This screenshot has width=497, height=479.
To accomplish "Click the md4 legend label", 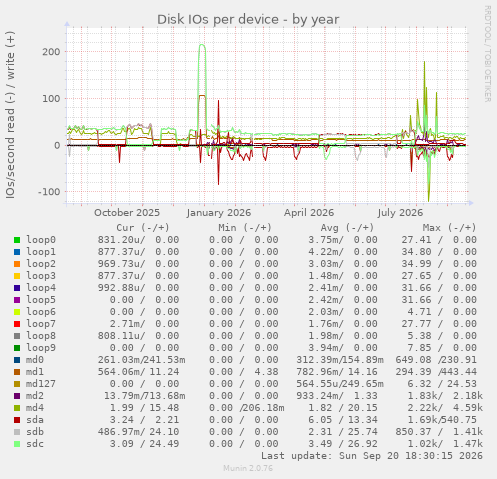I will (35, 408).
